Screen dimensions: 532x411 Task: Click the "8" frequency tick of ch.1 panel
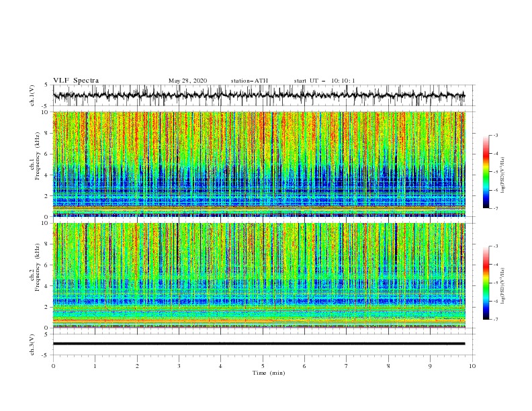47,133
